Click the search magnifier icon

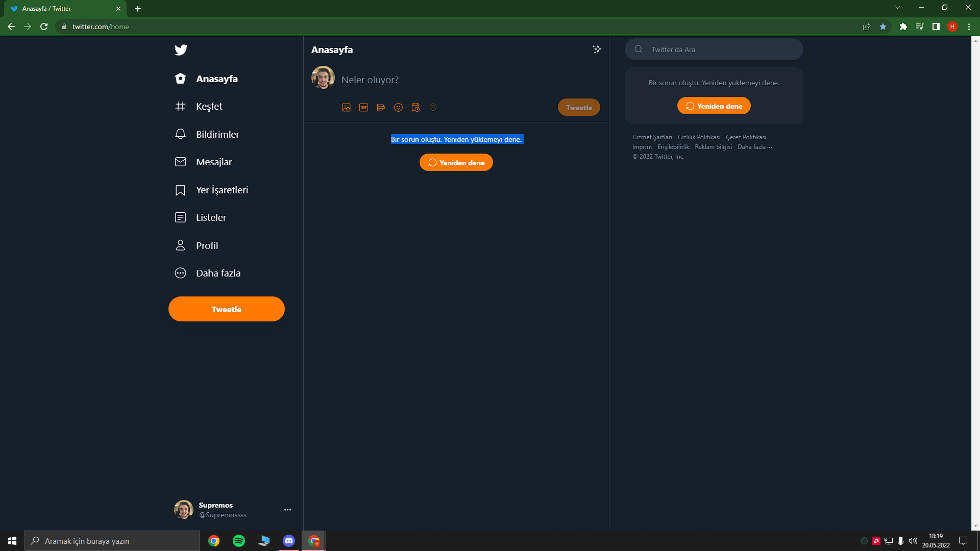tap(639, 49)
